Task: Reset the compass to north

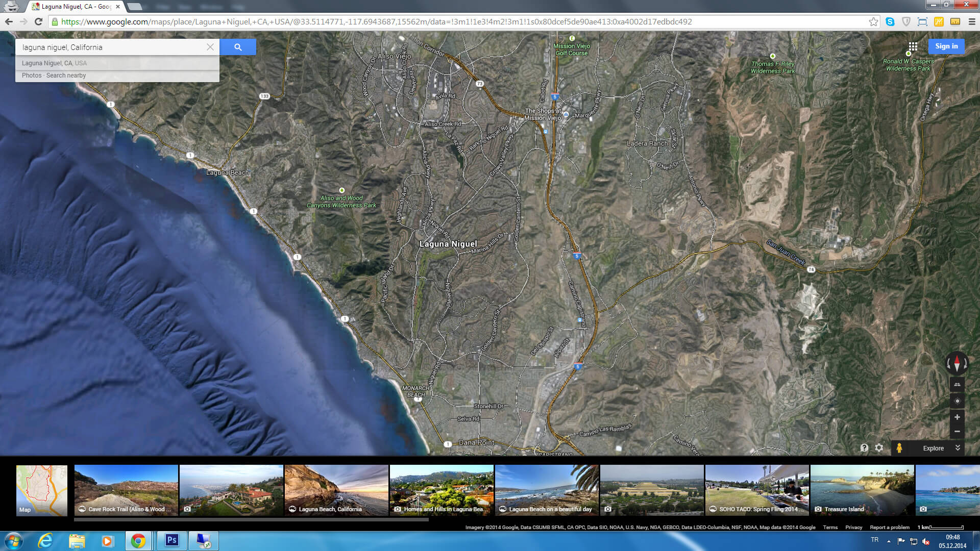Action: pos(957,363)
